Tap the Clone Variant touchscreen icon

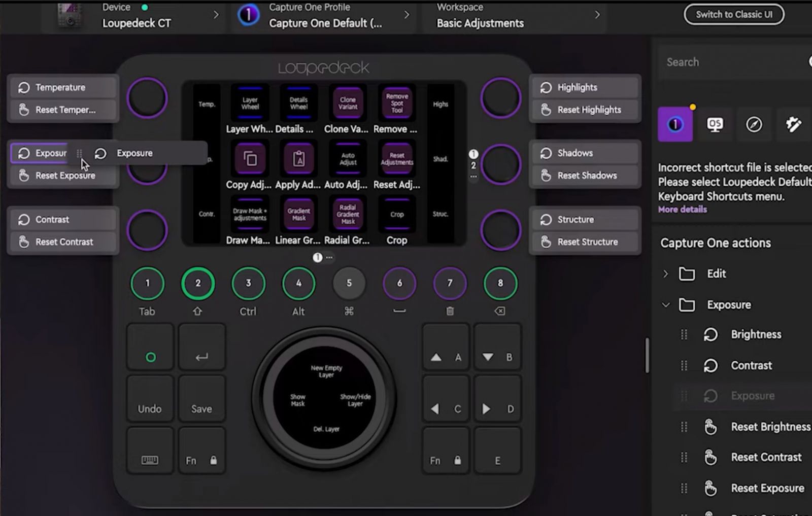(x=347, y=103)
